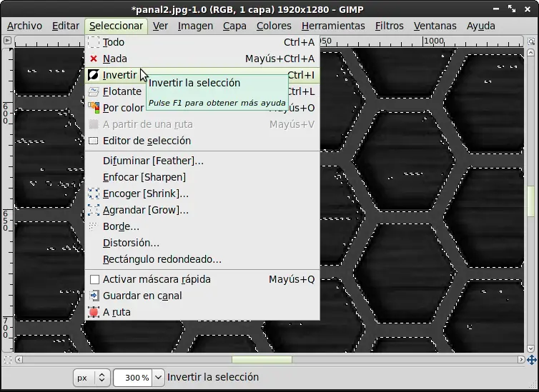Screen dimensions: 539x392
Task: Click the Editor de selección icon
Action: pos(94,141)
